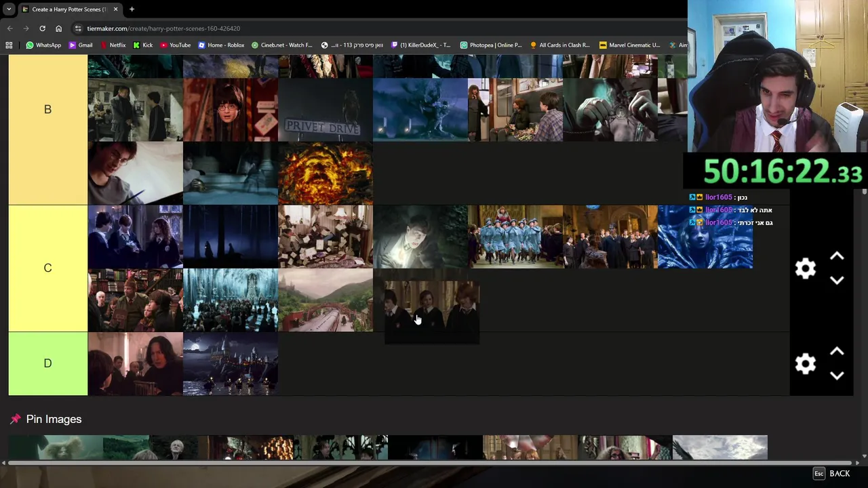Open the Kick bookmark
Image resolution: width=868 pixels, height=488 pixels.
click(143, 45)
